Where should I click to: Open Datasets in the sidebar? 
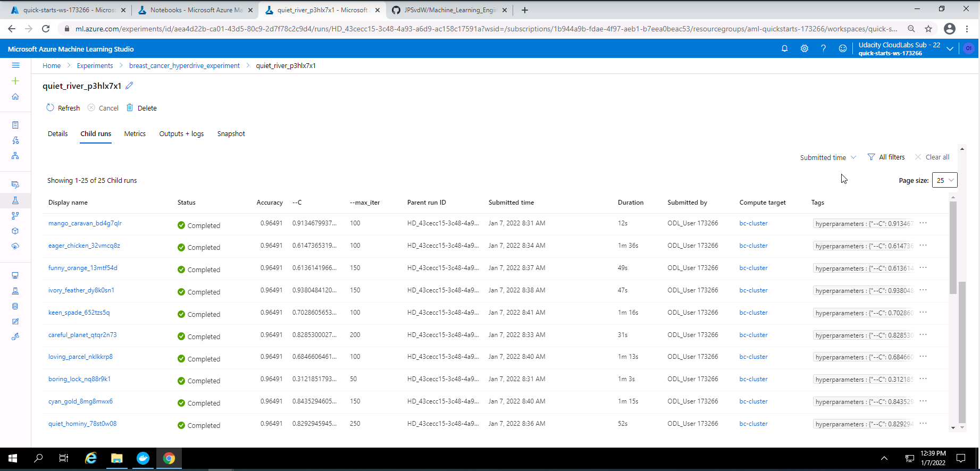[15, 184]
